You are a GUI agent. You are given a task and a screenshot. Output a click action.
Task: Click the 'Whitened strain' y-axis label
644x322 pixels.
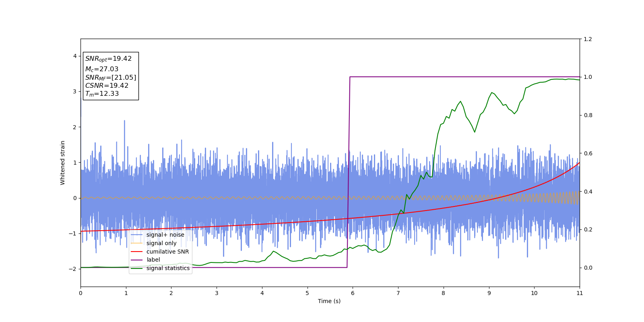pos(63,163)
